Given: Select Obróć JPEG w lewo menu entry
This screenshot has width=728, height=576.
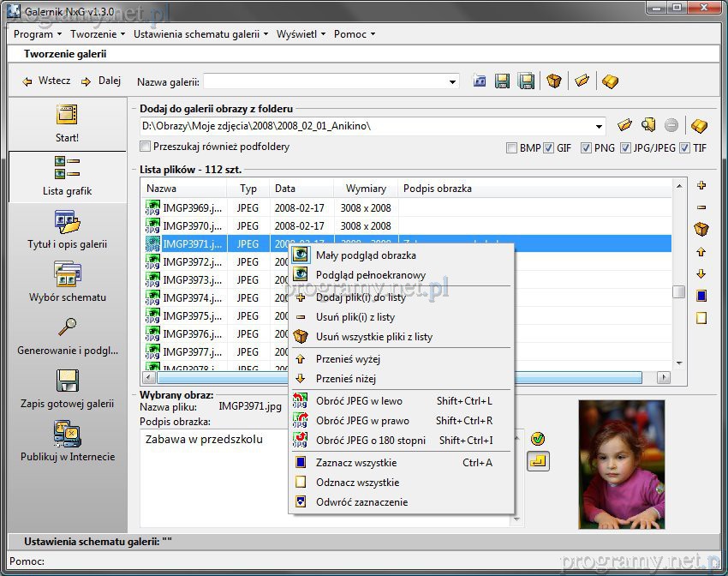Looking at the screenshot, I should [359, 401].
